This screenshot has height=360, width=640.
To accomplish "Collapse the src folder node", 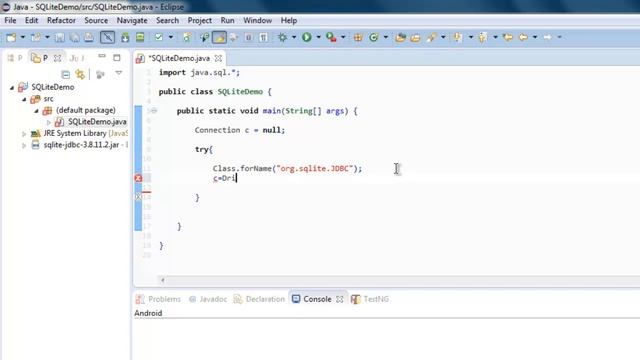I will click(x=24, y=99).
